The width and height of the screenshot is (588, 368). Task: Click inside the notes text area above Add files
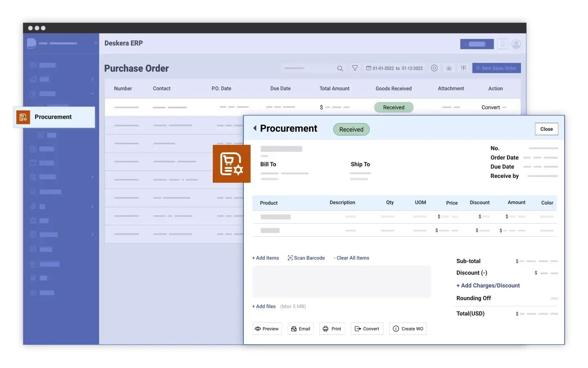click(341, 281)
